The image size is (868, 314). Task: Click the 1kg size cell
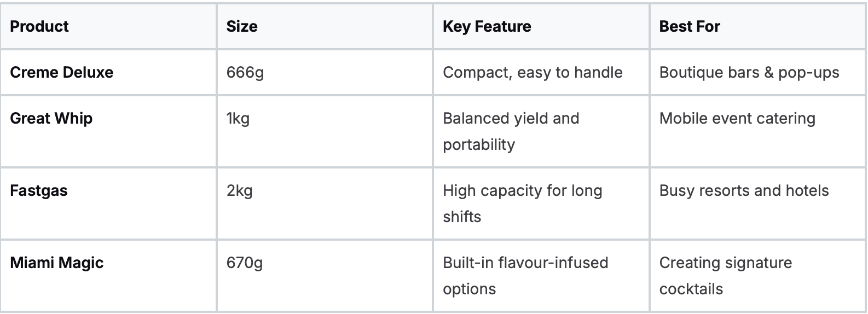[238, 118]
